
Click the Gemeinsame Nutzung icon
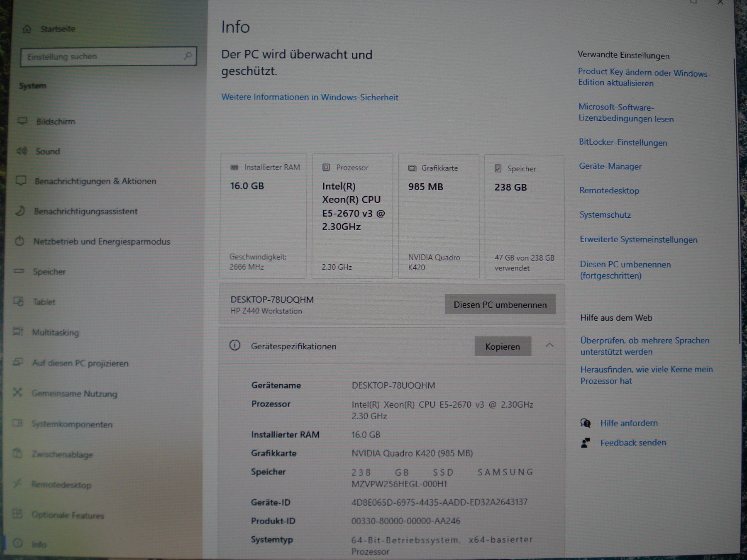pyautogui.click(x=17, y=392)
